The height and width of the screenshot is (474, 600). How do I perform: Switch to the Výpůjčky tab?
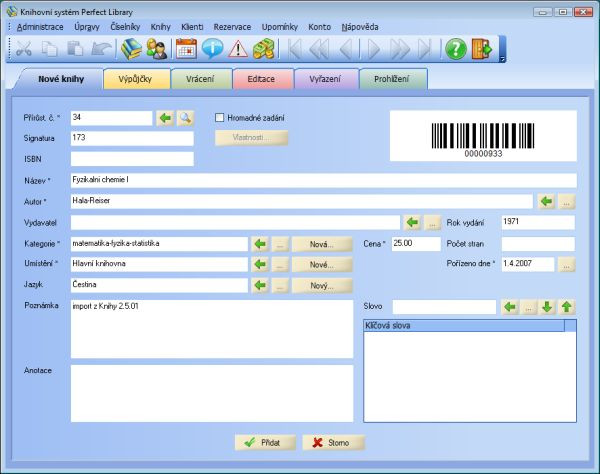pyautogui.click(x=137, y=79)
